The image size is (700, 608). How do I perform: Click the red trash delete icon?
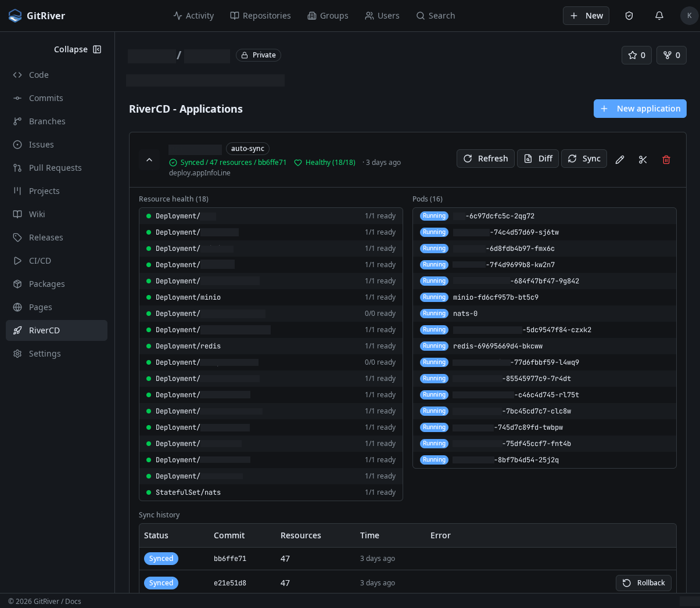666,160
